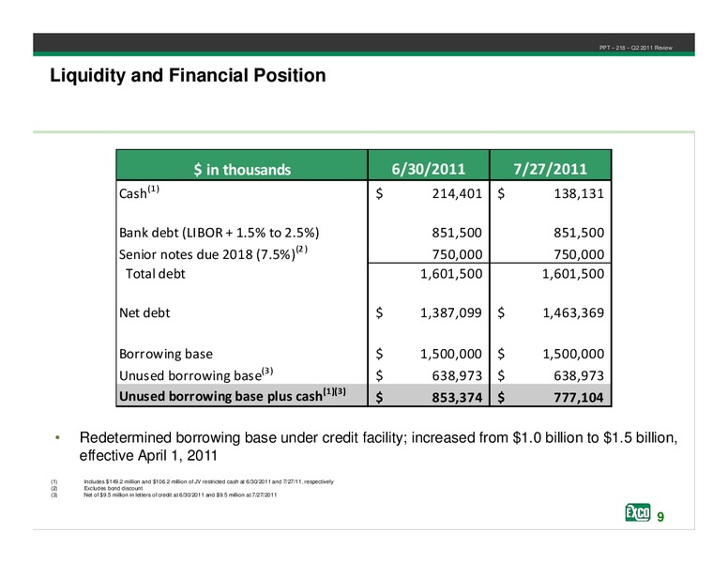The image size is (728, 563).
Task: Select the Unused borrowing base(3) label
Action: click(x=196, y=374)
